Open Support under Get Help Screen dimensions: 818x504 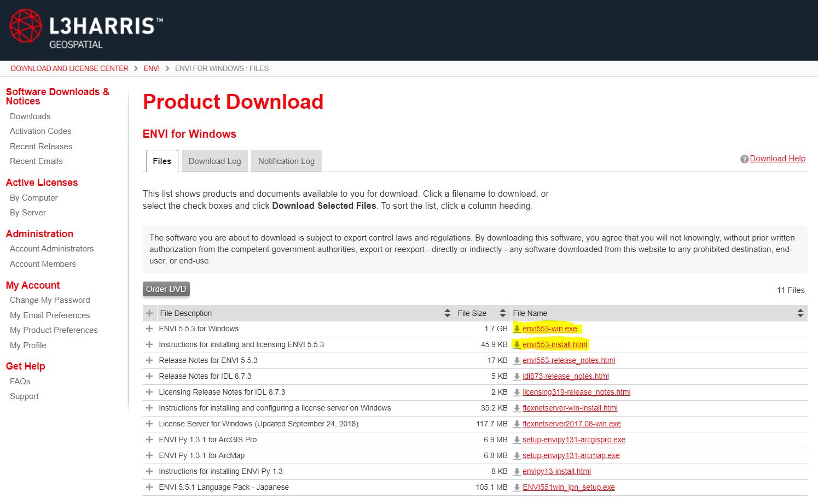[24, 396]
